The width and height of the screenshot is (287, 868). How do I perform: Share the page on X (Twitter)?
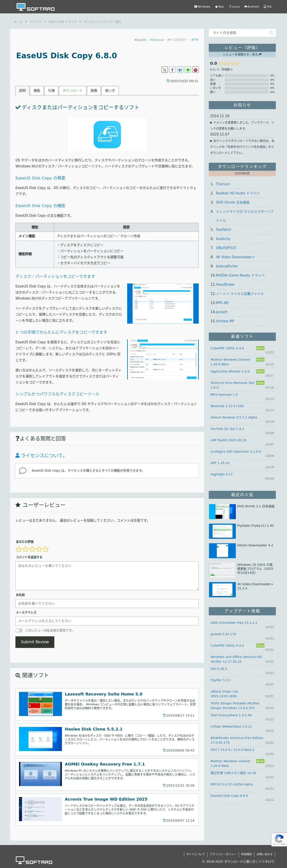[x=165, y=70]
